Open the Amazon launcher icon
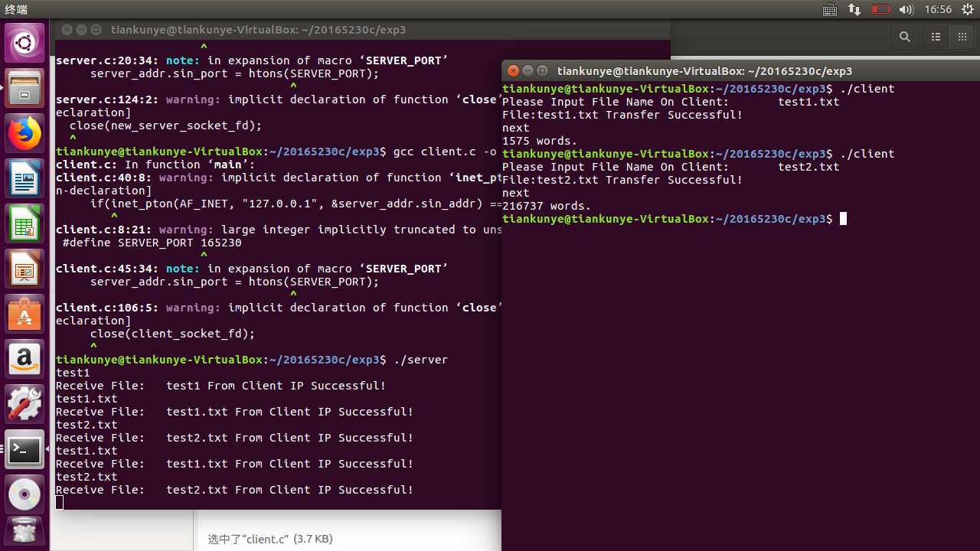 click(24, 360)
